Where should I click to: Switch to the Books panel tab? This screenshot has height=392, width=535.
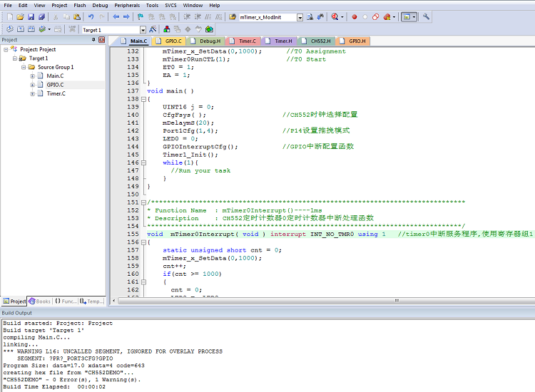(x=40, y=301)
